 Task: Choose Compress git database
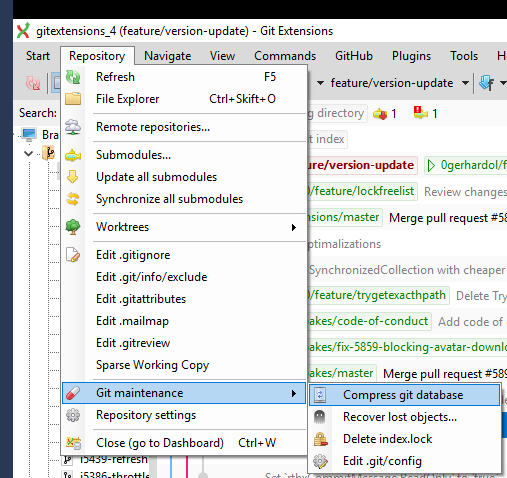coord(405,395)
